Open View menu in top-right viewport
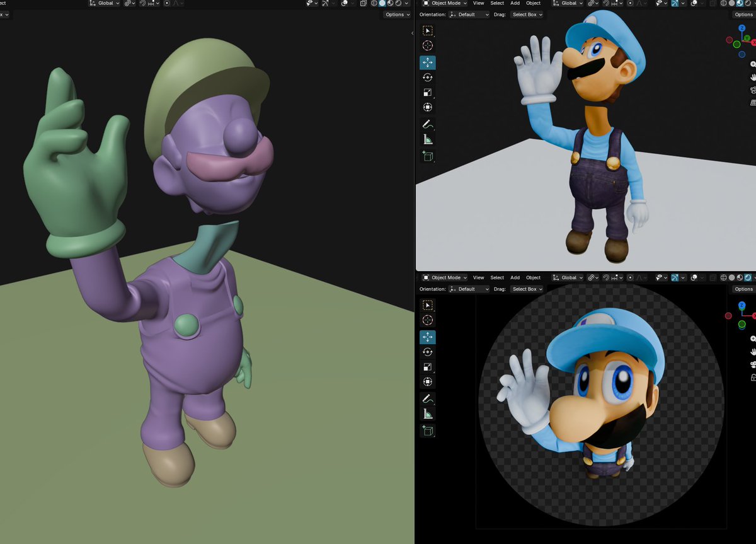The image size is (756, 544). coord(478,3)
